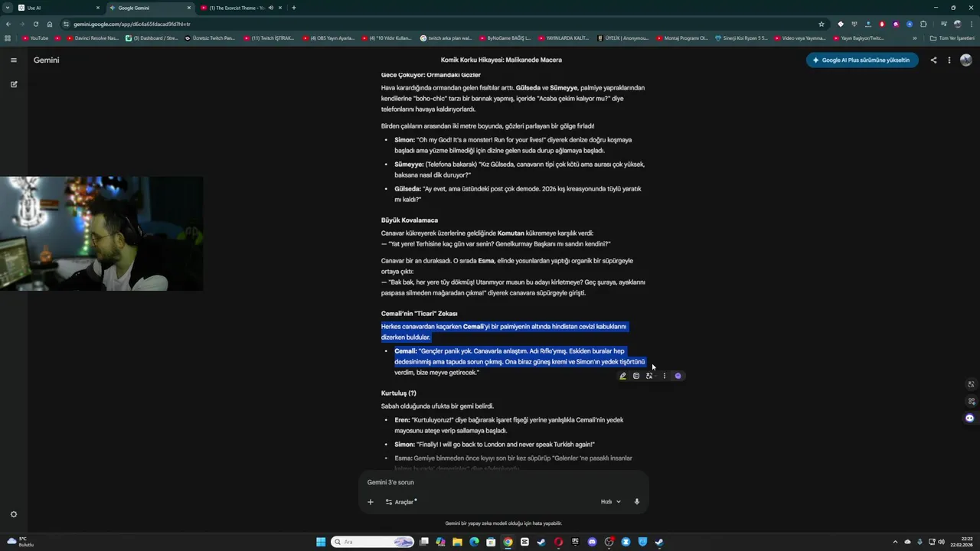Open Discord from the taskbar
980x551 pixels.
tap(592, 542)
